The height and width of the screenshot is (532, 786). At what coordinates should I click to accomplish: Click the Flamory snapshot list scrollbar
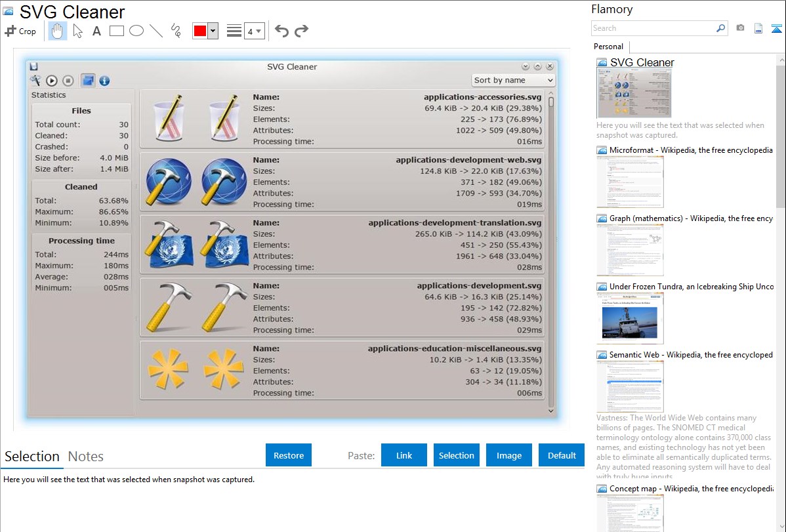pyautogui.click(x=781, y=135)
